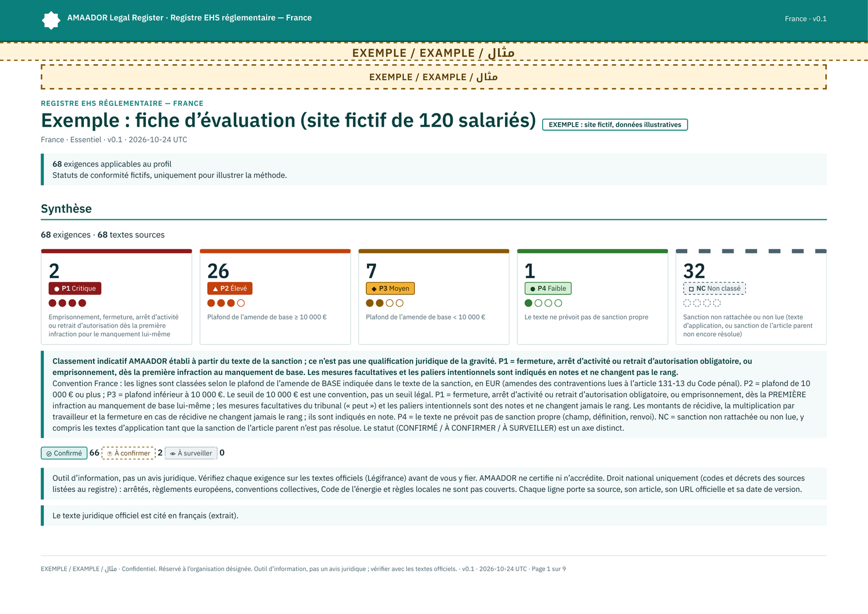Viewport: 868px width, 614px height.
Task: Click the triangle icon in P2 Élevé badge
Action: (215, 289)
